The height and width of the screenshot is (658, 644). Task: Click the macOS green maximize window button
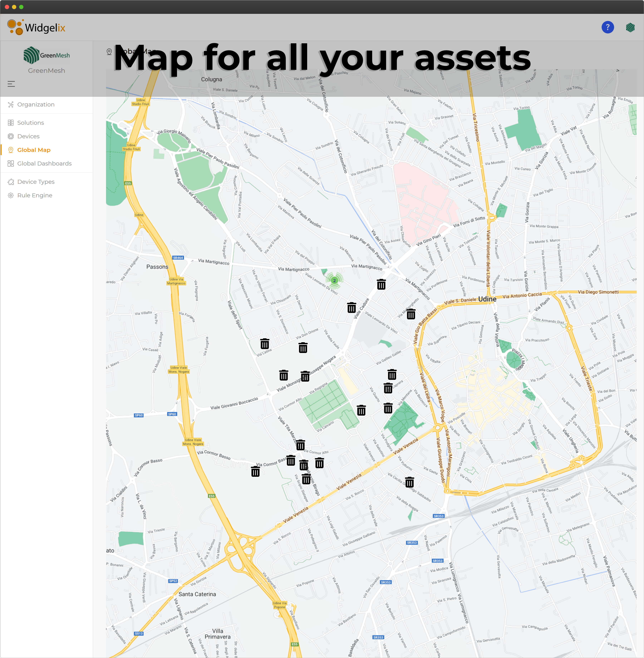(21, 7)
